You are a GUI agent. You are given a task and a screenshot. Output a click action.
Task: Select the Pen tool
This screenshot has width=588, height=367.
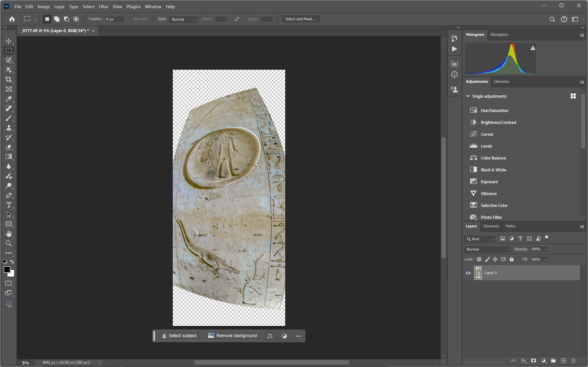[x=9, y=195]
